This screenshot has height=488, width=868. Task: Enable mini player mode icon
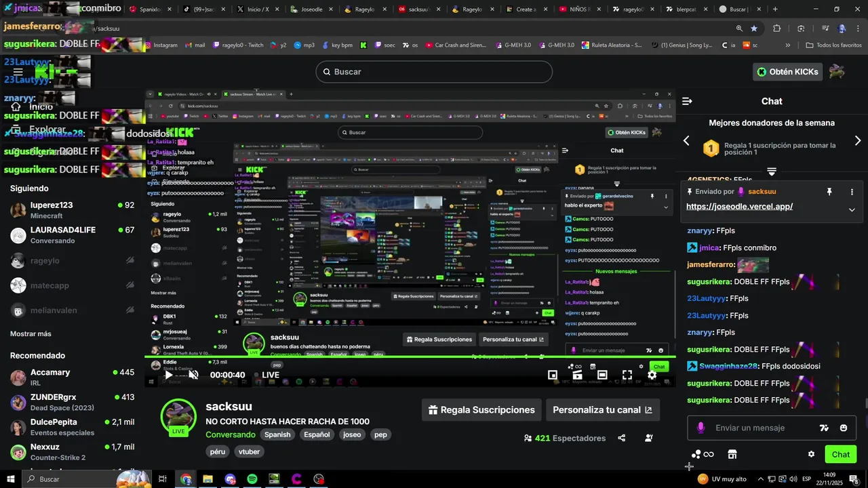(x=553, y=375)
